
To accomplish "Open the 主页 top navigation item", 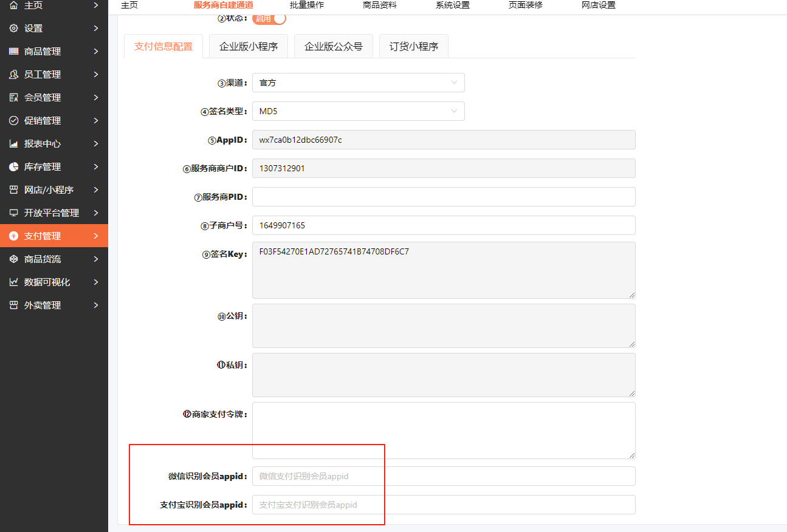I will coord(129,5).
